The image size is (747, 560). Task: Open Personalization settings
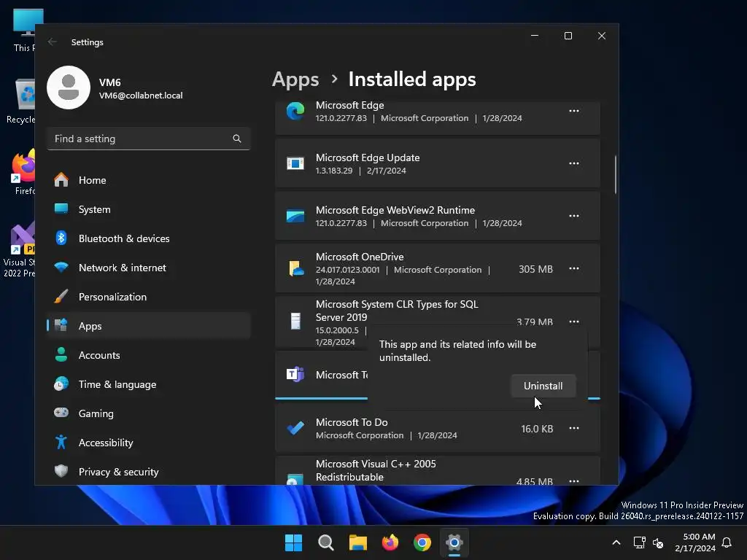pos(149,297)
